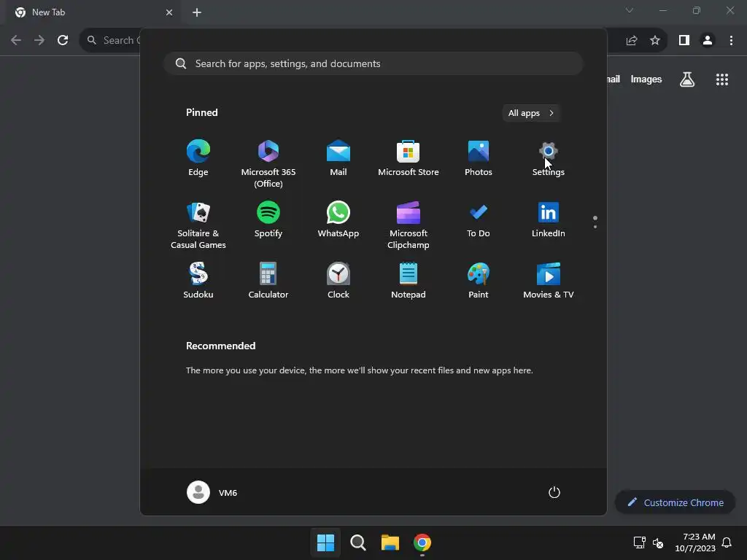The width and height of the screenshot is (747, 560).
Task: Click the power button in Start menu
Action: click(x=554, y=492)
